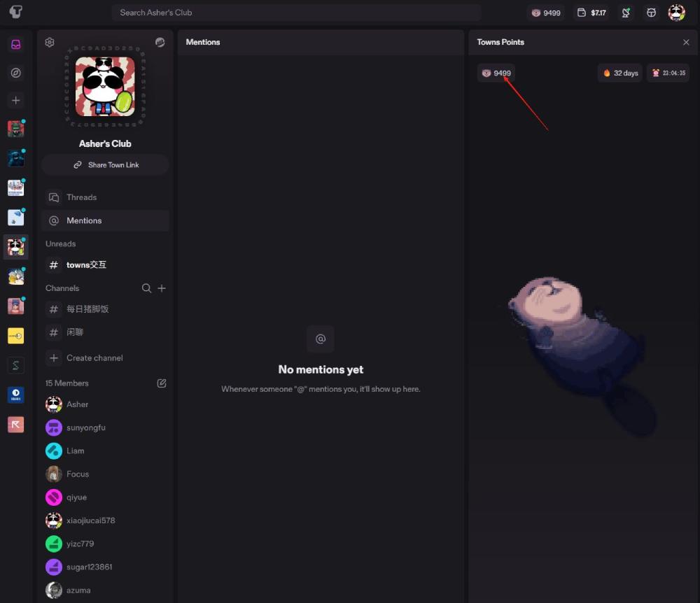Click the Create channel button
The image size is (700, 603).
click(94, 358)
